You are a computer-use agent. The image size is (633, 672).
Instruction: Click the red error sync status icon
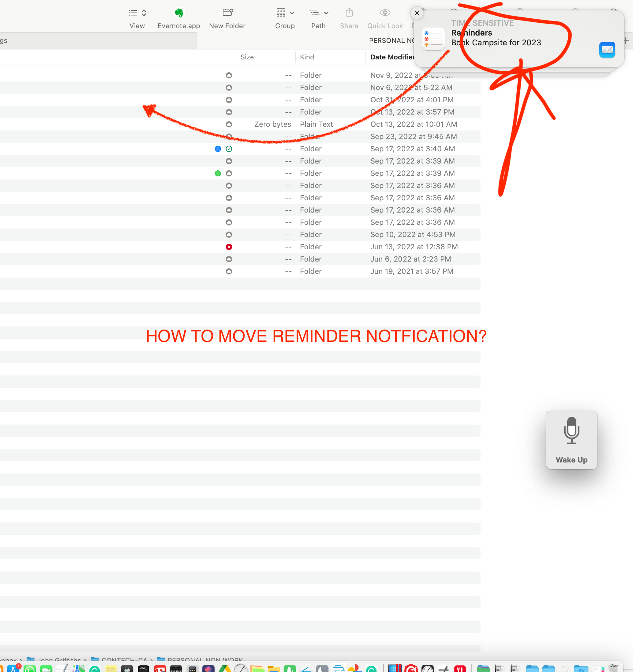point(229,247)
